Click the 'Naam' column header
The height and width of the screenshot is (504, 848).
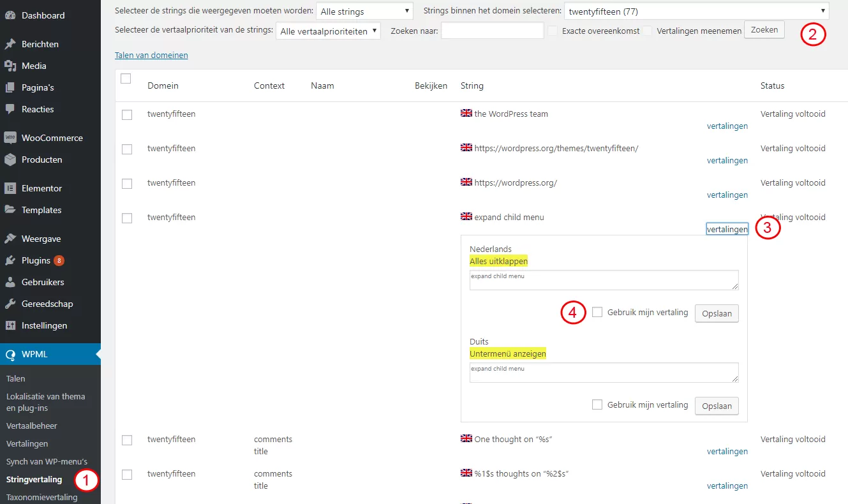(322, 85)
